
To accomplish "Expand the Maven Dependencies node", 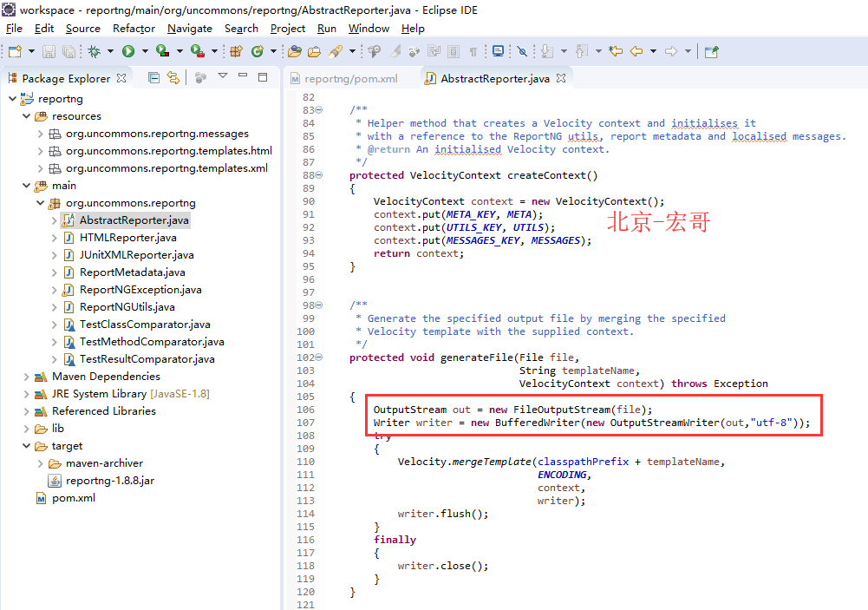I will click(26, 377).
